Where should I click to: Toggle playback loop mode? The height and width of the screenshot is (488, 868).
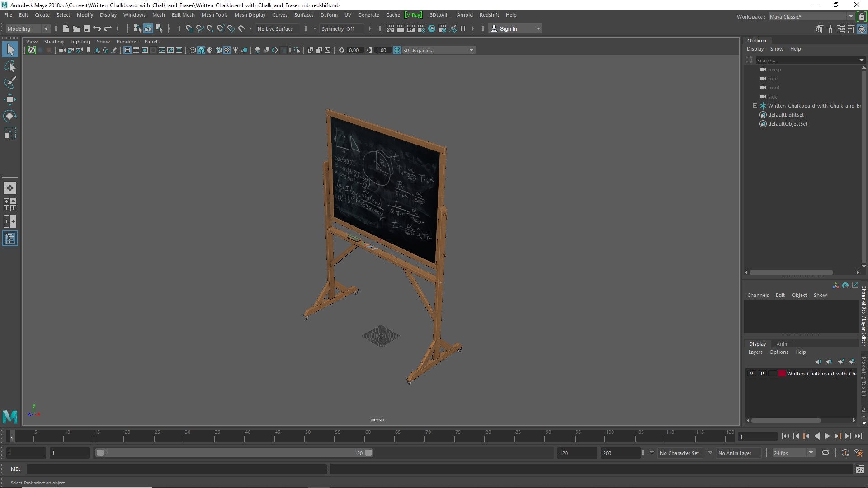pos(825,453)
